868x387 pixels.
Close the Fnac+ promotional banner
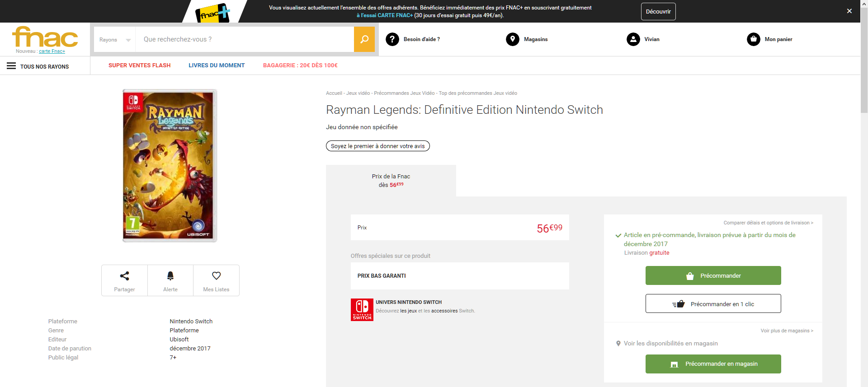[849, 11]
